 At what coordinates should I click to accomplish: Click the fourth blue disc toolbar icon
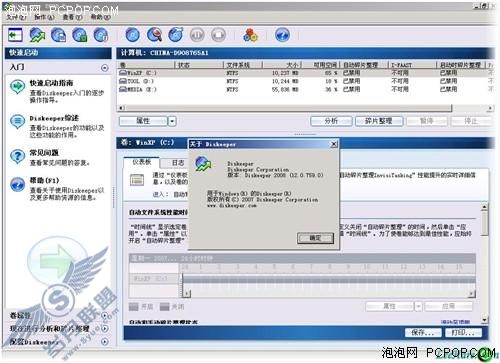[x=101, y=35]
